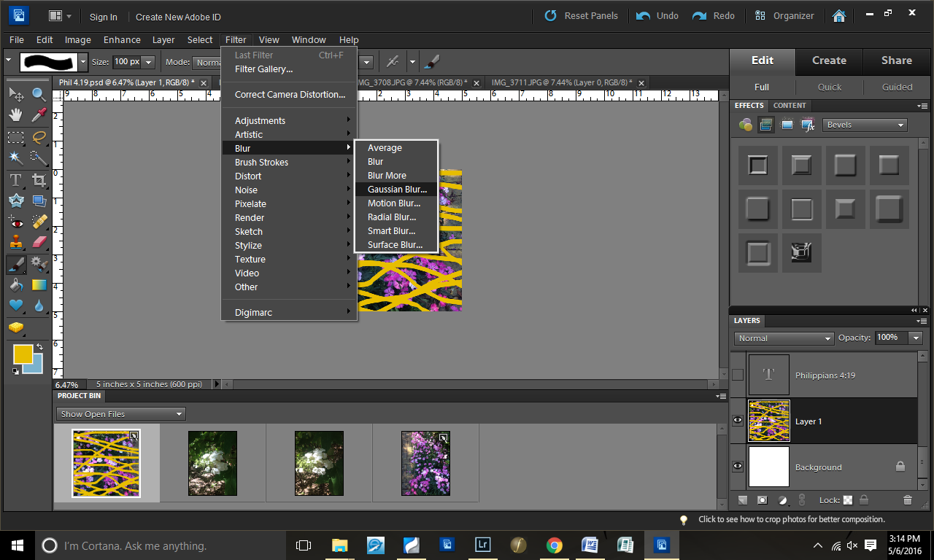Open the layer blend mode Normal dropdown
Screen dimensions: 934x560
click(784, 338)
